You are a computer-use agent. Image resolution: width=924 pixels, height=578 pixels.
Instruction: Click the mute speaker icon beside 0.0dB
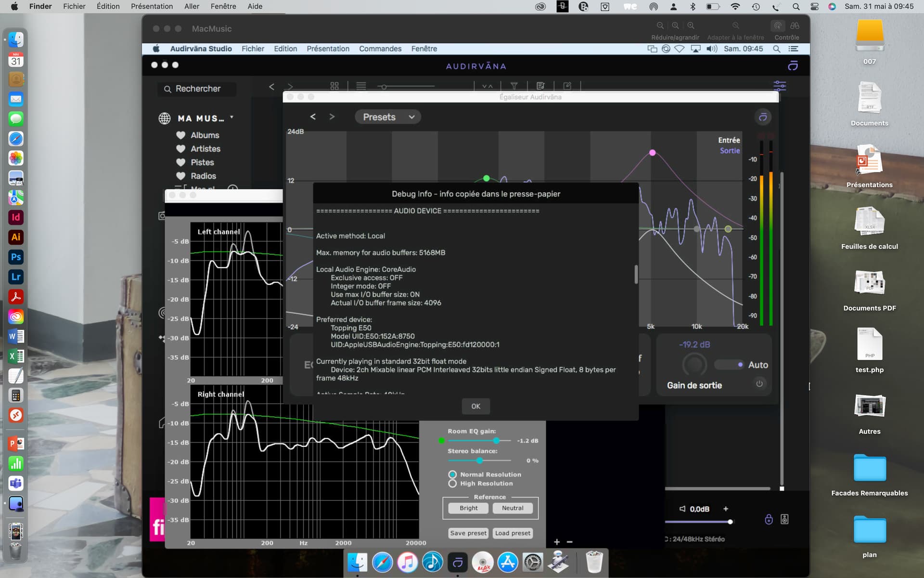coord(682,509)
